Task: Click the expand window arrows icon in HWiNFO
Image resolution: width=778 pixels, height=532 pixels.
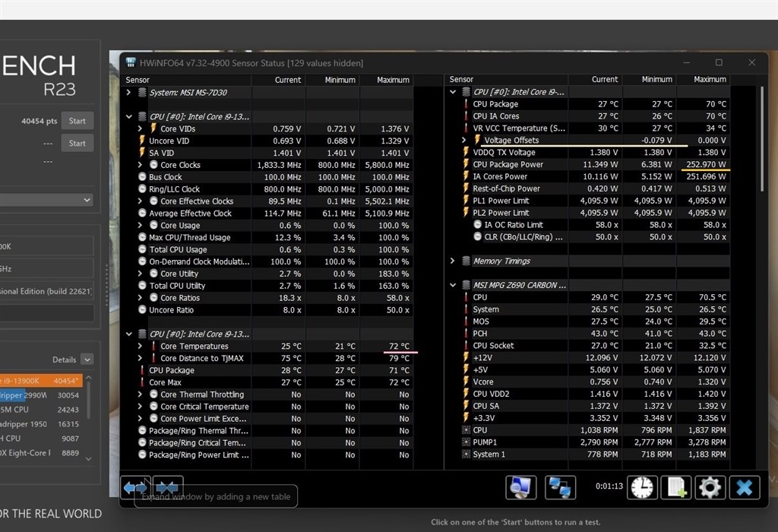Action: coord(135,488)
